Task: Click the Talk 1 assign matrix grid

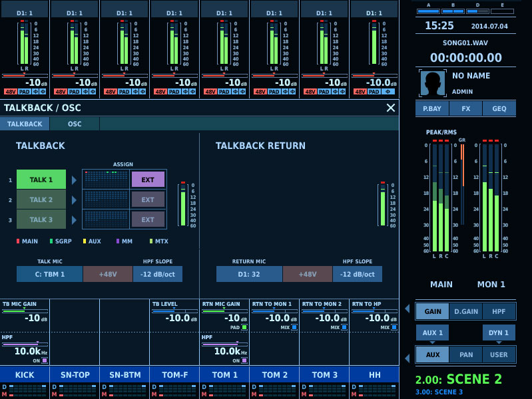Action: point(105,180)
